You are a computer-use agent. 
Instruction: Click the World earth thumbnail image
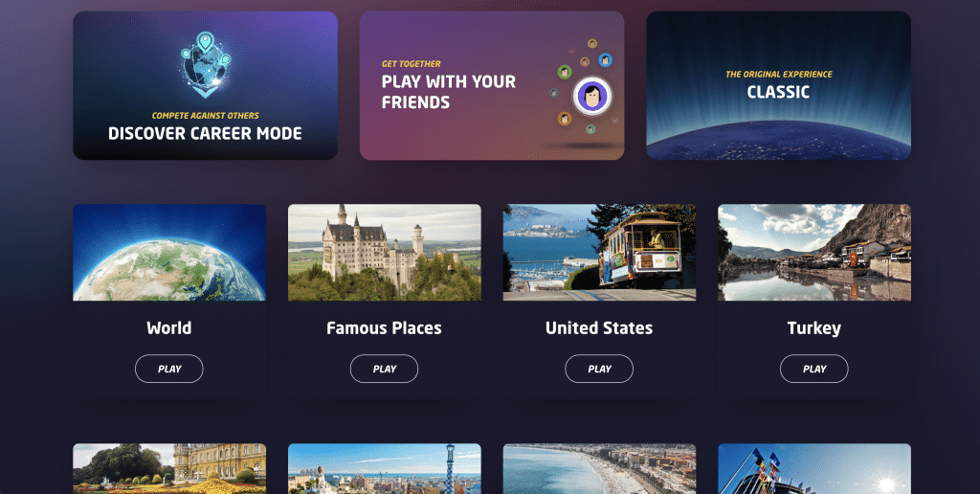169,253
